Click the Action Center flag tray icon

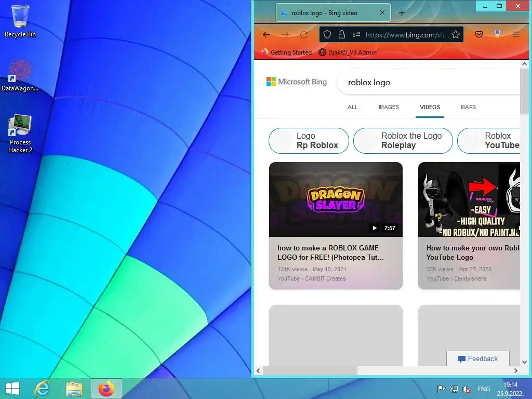[441, 389]
